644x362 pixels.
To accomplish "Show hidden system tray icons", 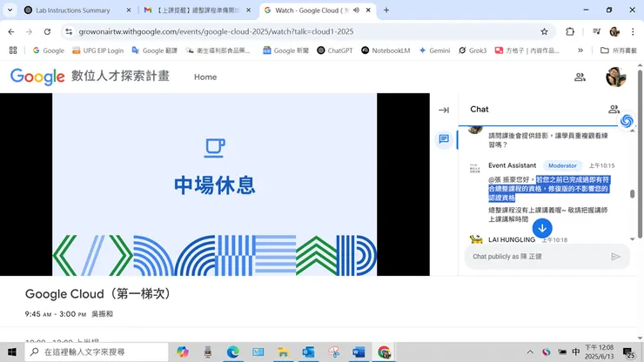I will (x=530, y=352).
